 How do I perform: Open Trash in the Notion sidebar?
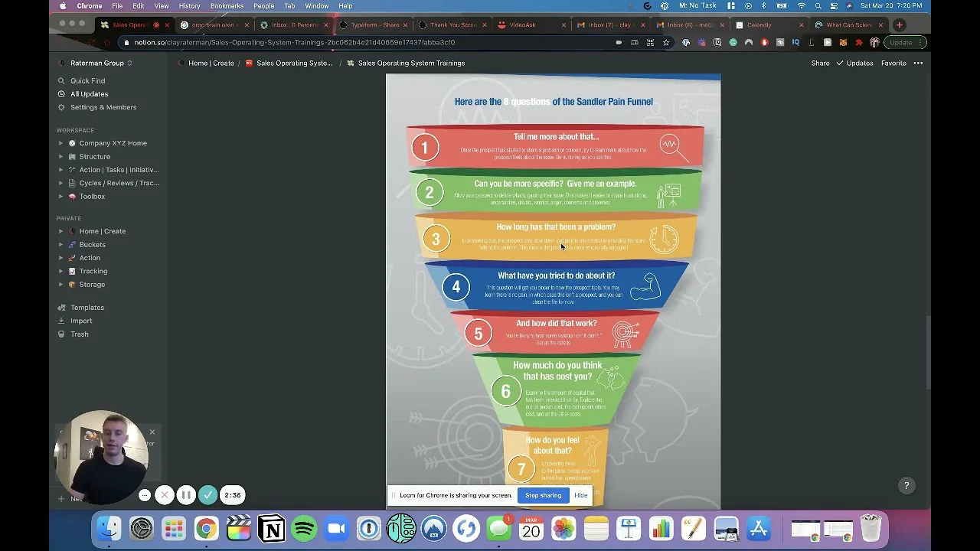pos(80,334)
